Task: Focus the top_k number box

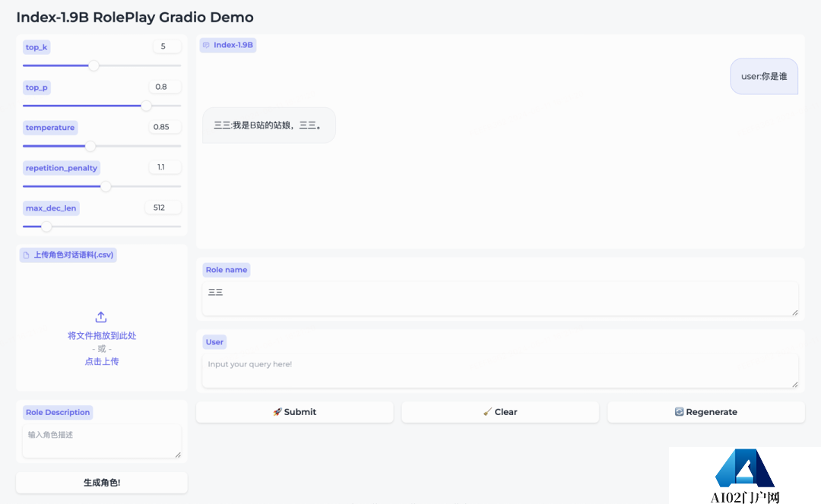Action: [x=167, y=46]
